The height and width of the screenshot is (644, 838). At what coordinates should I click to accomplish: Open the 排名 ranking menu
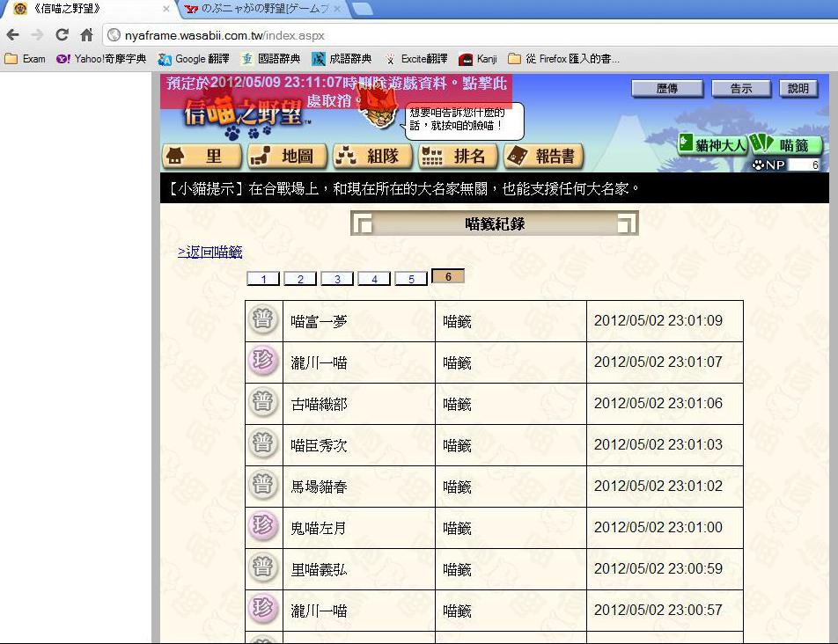coord(458,157)
